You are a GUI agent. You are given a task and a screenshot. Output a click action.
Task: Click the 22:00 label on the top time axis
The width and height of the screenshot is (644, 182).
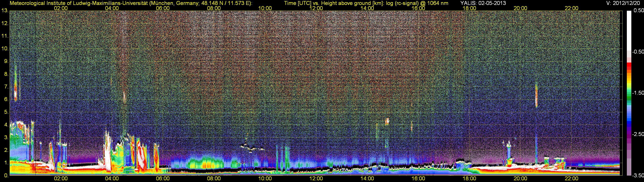click(571, 8)
